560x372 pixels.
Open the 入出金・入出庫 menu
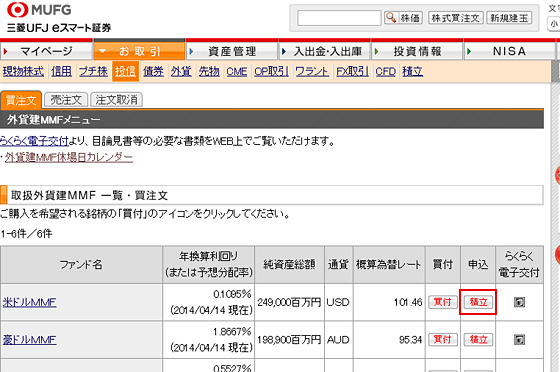coord(325,51)
